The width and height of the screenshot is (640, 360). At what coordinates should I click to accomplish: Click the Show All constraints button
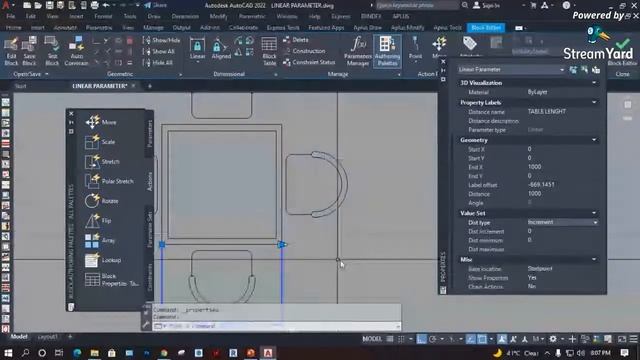158,51
